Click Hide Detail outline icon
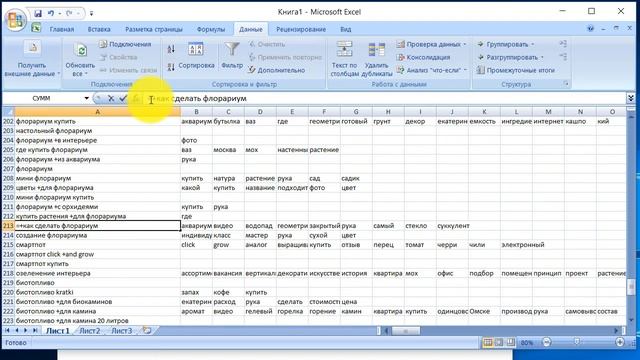This screenshot has height=360, width=640. coord(563,57)
